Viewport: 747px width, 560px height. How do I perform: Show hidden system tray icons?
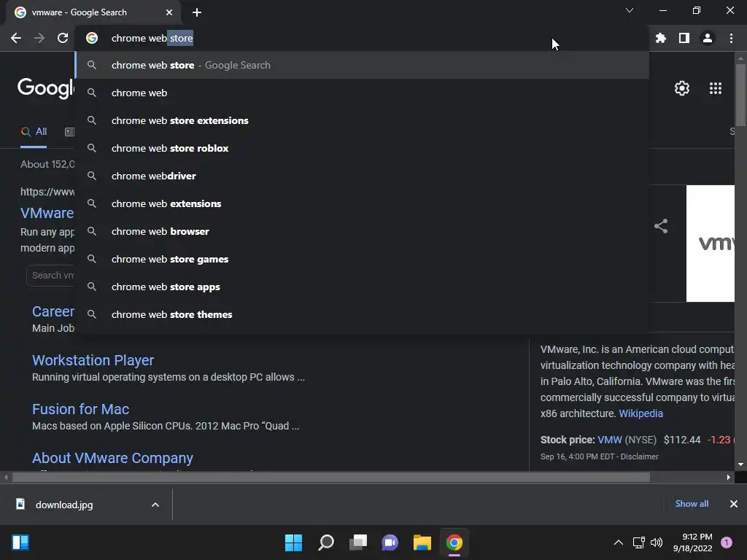click(x=619, y=542)
